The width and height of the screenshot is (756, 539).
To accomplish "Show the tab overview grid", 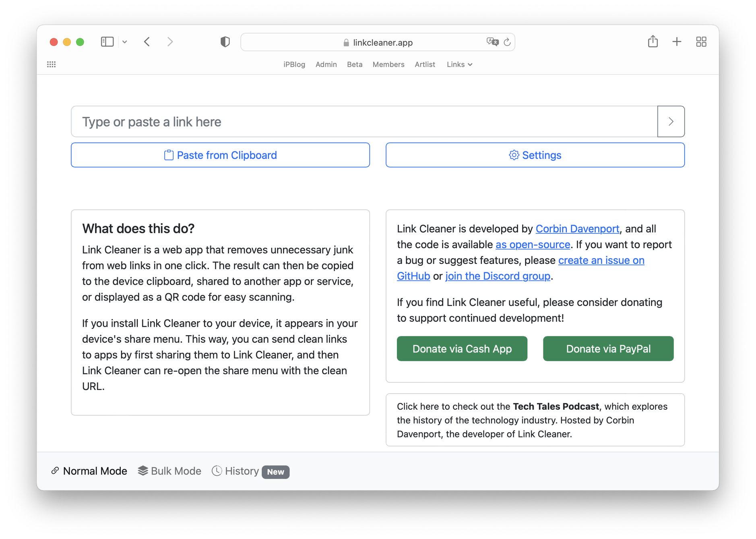I will [701, 41].
